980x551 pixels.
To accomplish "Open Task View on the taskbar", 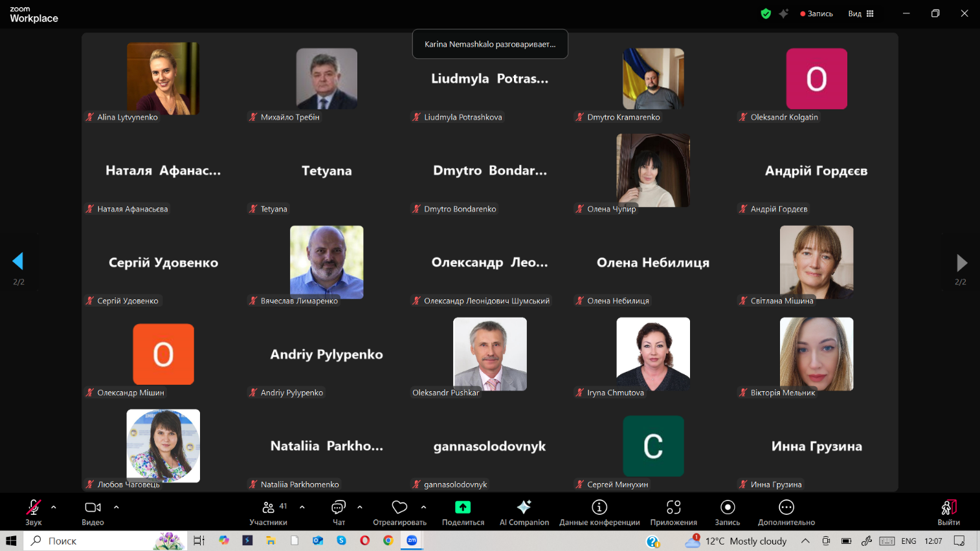I will [199, 541].
